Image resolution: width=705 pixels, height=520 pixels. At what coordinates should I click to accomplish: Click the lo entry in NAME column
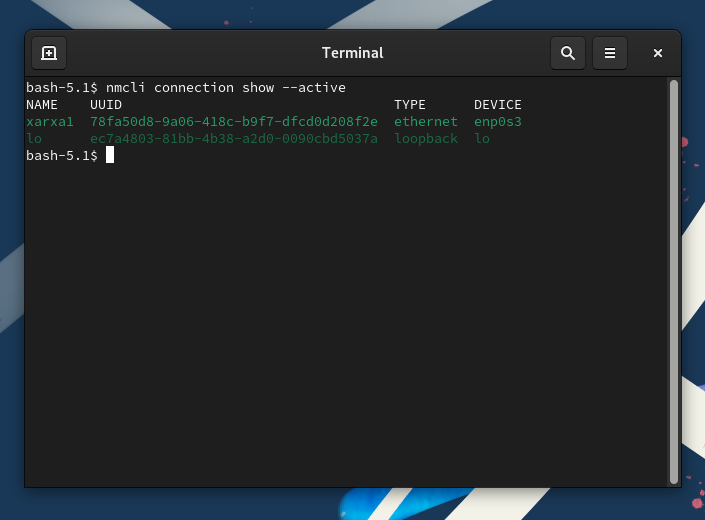(34, 139)
